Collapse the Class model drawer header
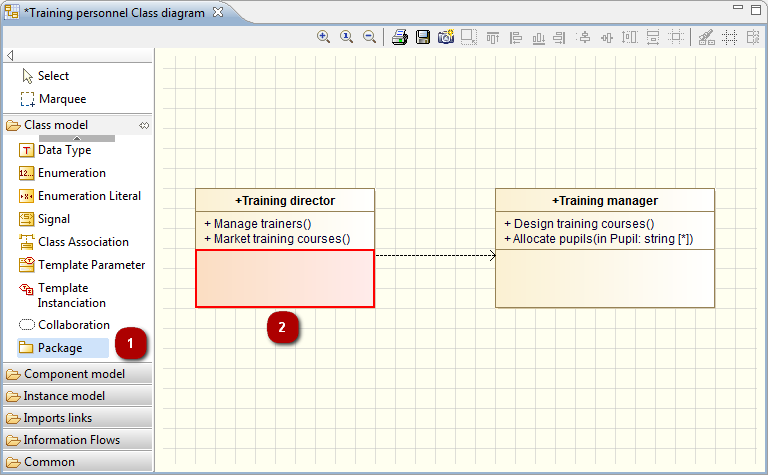This screenshot has height=475, width=768. tap(56, 125)
